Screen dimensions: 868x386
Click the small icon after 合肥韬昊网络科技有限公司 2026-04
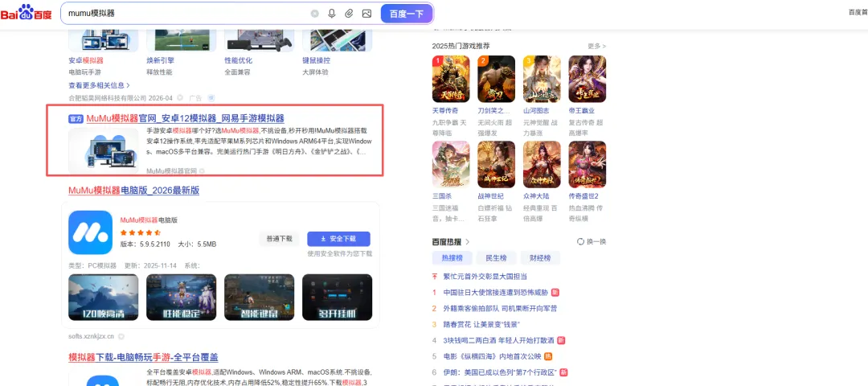(x=180, y=98)
